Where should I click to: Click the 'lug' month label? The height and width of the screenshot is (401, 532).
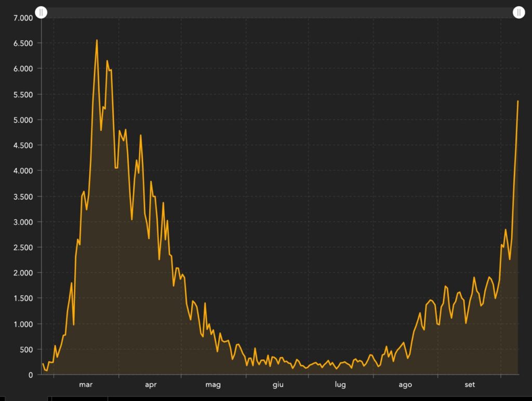coord(340,385)
